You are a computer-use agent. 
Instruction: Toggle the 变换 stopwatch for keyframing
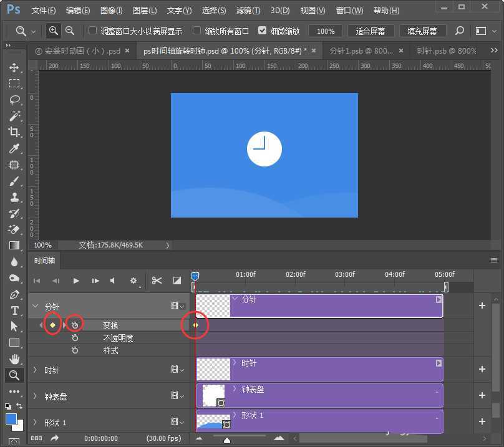pyautogui.click(x=74, y=325)
